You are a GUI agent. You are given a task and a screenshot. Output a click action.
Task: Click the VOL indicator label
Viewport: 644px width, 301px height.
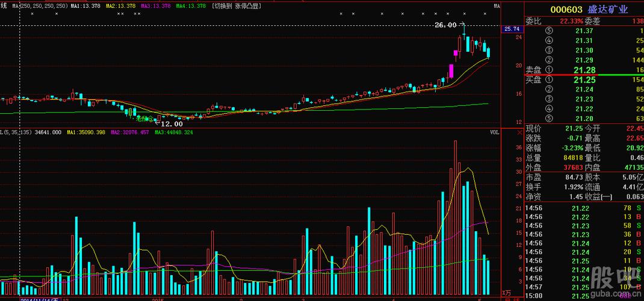(x=495, y=132)
